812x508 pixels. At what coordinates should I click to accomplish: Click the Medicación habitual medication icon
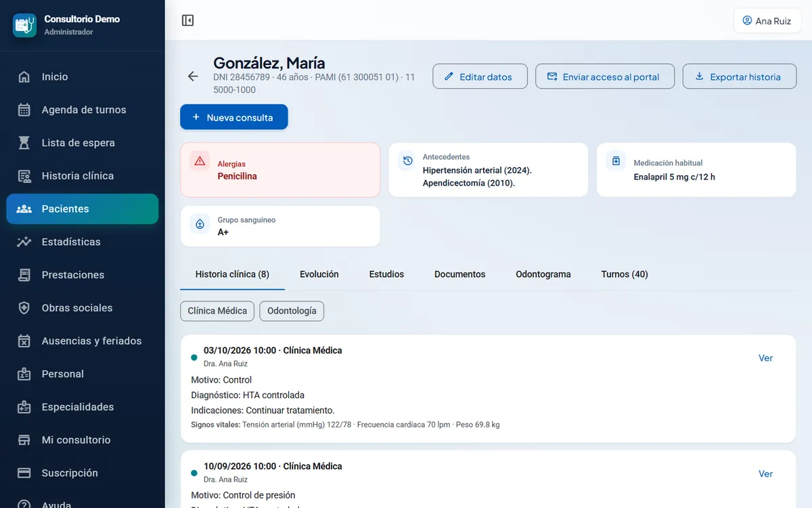click(616, 161)
